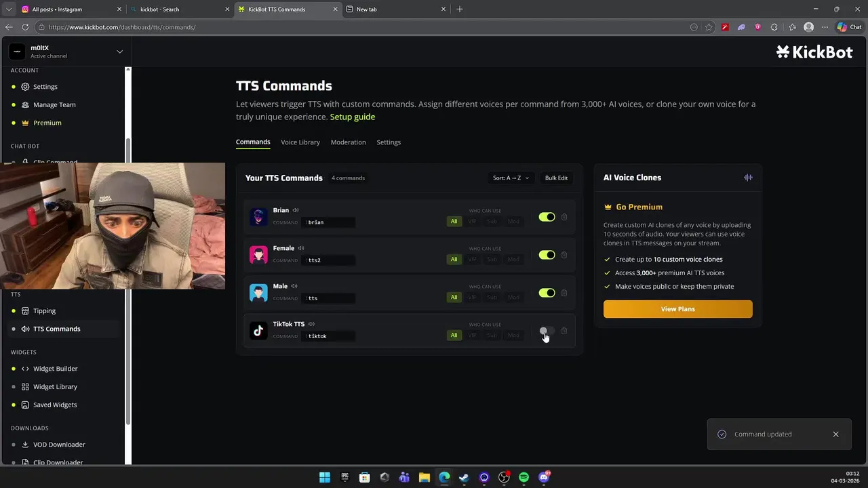
Task: Click the Bulk Edit button
Action: [x=556, y=178]
